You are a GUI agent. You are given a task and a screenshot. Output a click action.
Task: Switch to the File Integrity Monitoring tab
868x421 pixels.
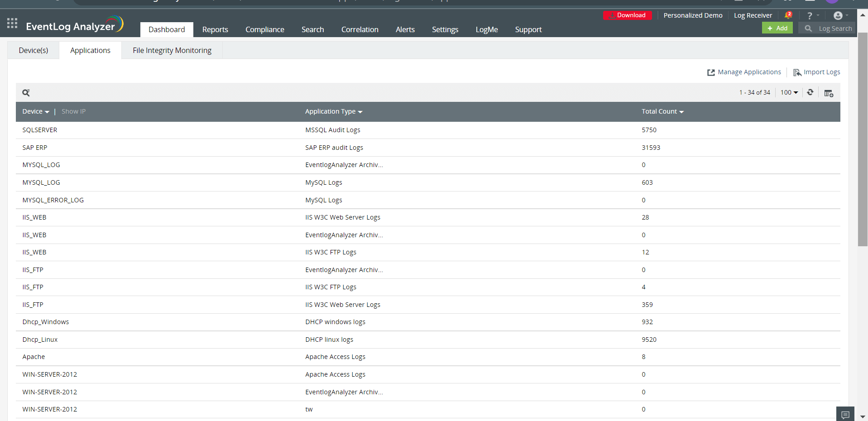(172, 50)
